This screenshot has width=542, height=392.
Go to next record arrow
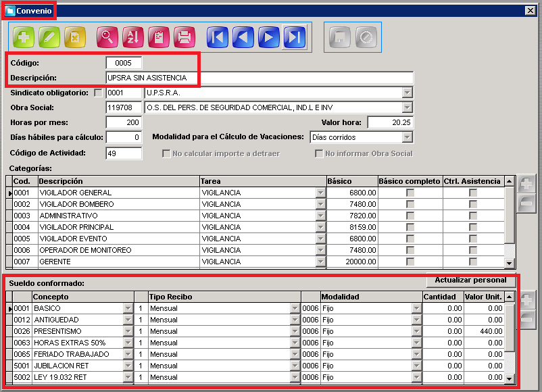click(268, 37)
